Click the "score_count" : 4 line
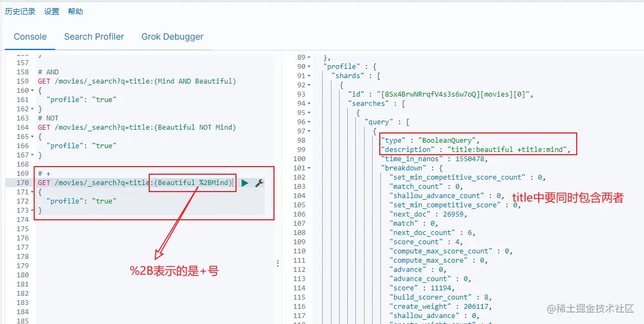The width and height of the screenshot is (644, 324). pos(426,242)
